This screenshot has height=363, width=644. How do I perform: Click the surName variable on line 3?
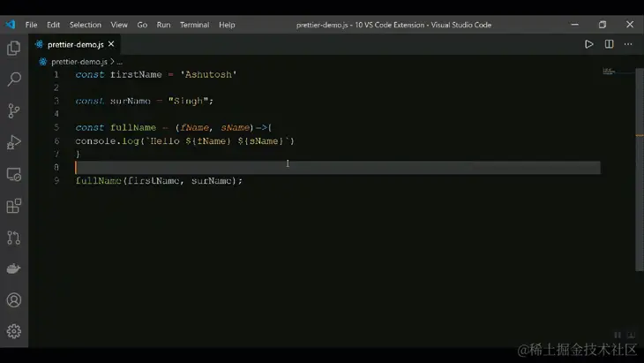point(131,101)
